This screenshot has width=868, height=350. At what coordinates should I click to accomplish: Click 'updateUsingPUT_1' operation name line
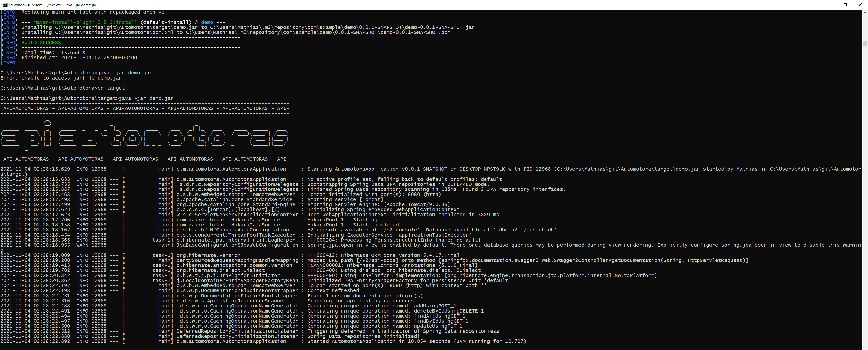point(385,326)
